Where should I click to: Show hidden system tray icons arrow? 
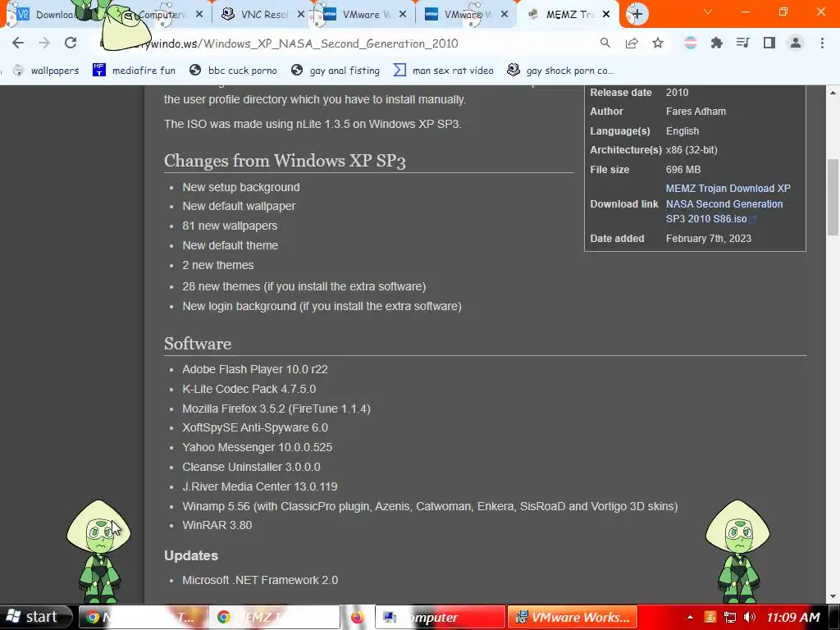690,617
